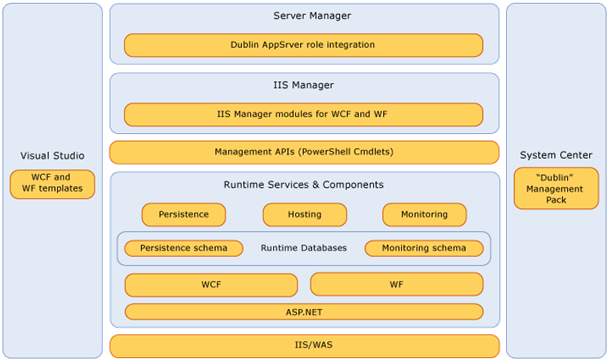Select the Monitoring schema box
609x361 pixels.
click(424, 248)
